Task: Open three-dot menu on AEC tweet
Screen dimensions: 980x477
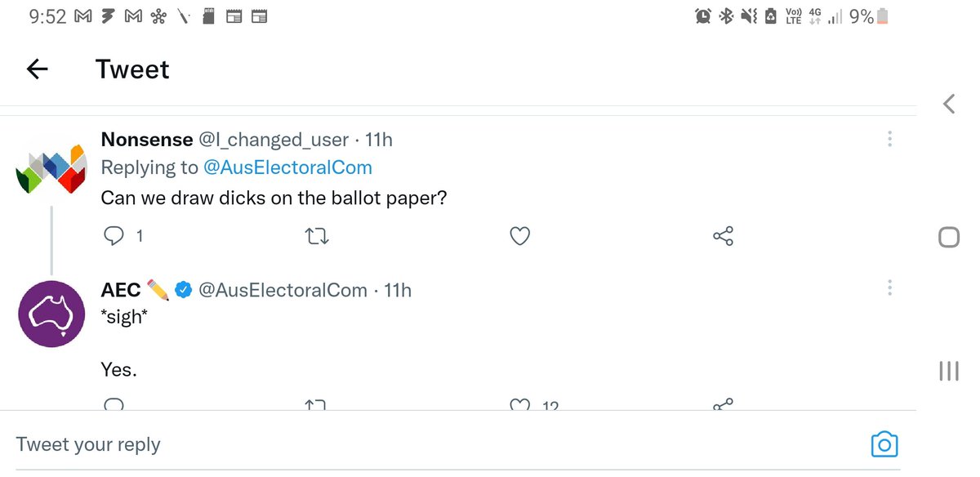Action: pyautogui.click(x=889, y=288)
